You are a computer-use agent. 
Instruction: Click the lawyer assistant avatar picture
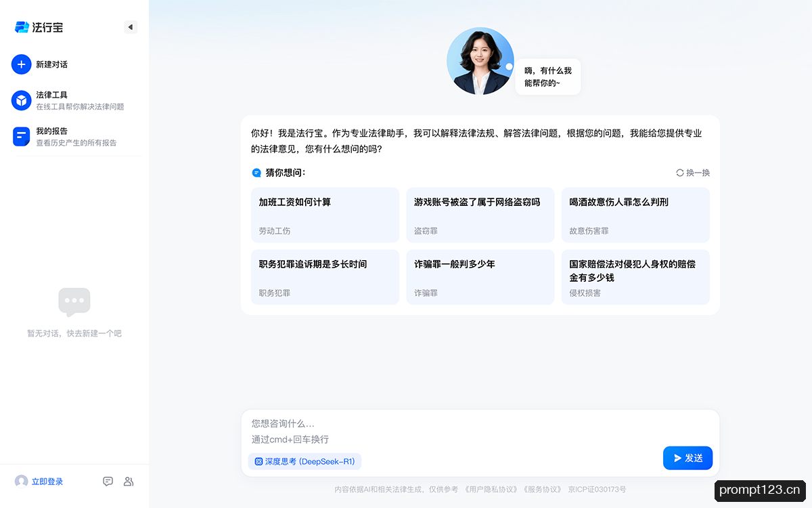(480, 61)
